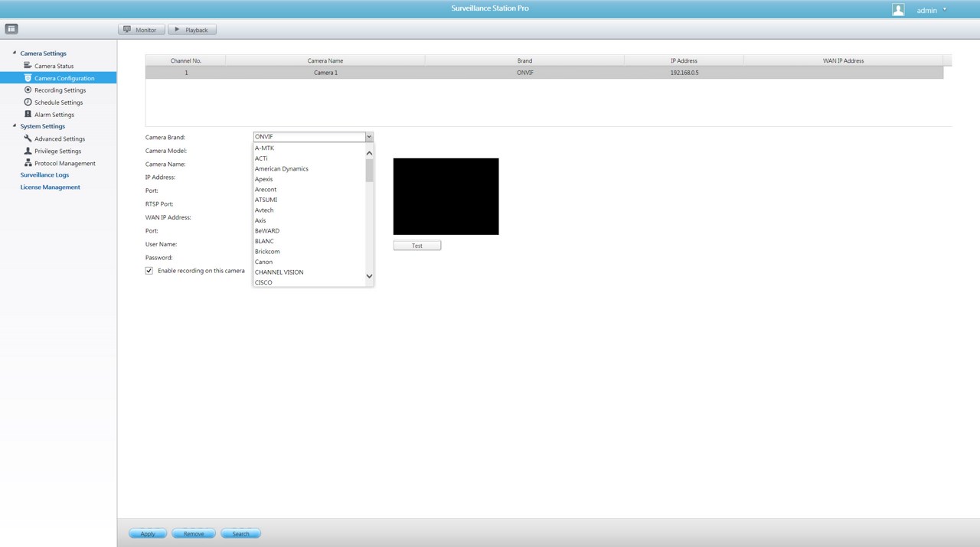Open Camera Status page
This screenshot has height=547, width=980.
pos(54,66)
